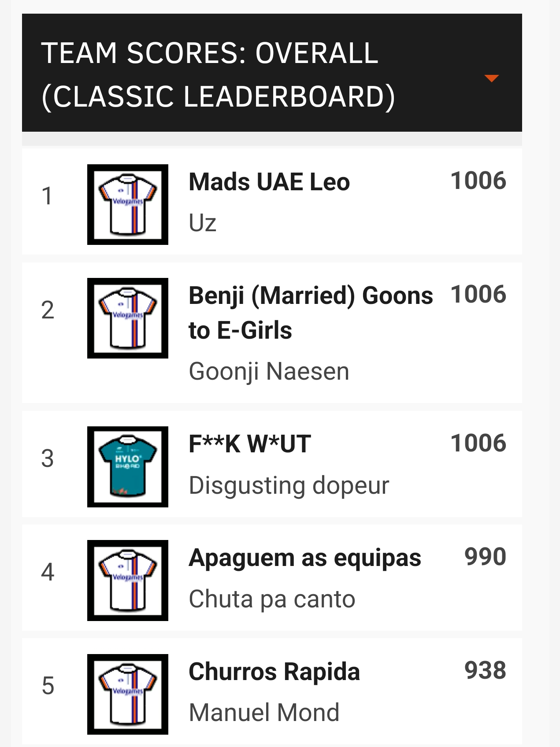Open the F**K W*UT team
560x747 pixels.
click(250, 444)
